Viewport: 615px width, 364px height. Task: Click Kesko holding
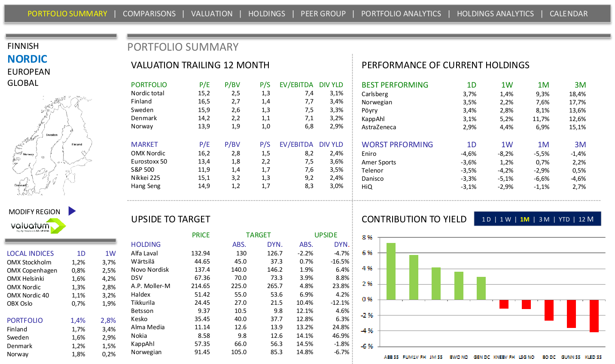click(139, 319)
